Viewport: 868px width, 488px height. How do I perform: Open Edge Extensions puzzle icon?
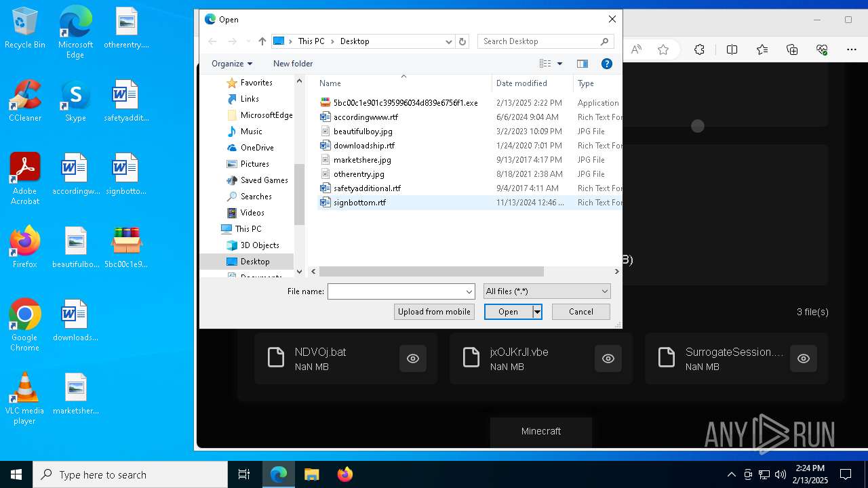tap(699, 49)
